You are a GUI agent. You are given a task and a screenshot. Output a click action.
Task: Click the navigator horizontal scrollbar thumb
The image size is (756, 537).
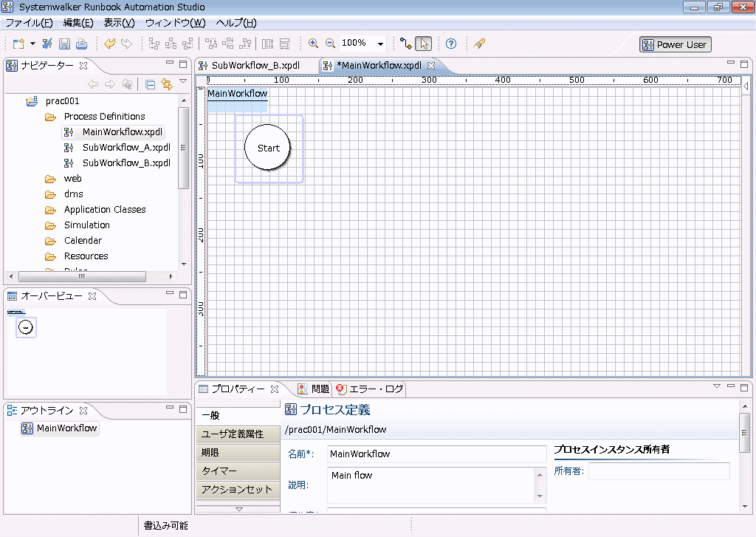click(x=82, y=276)
